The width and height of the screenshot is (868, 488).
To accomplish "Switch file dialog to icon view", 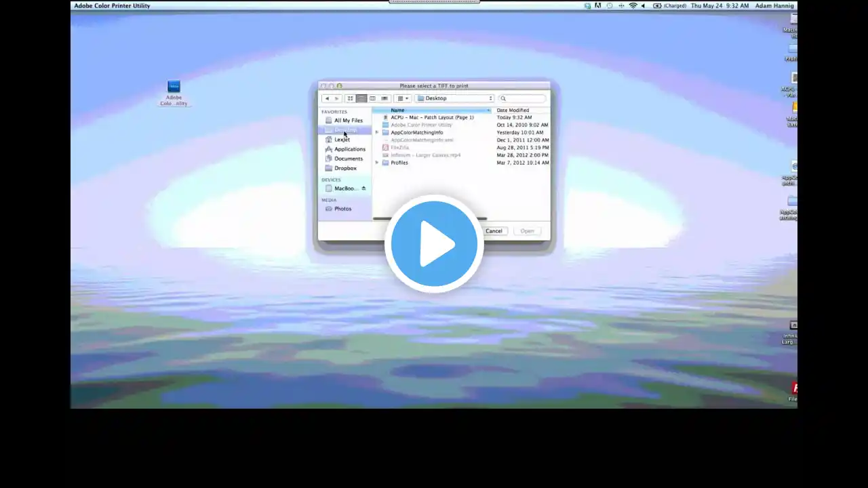I will (x=351, y=98).
